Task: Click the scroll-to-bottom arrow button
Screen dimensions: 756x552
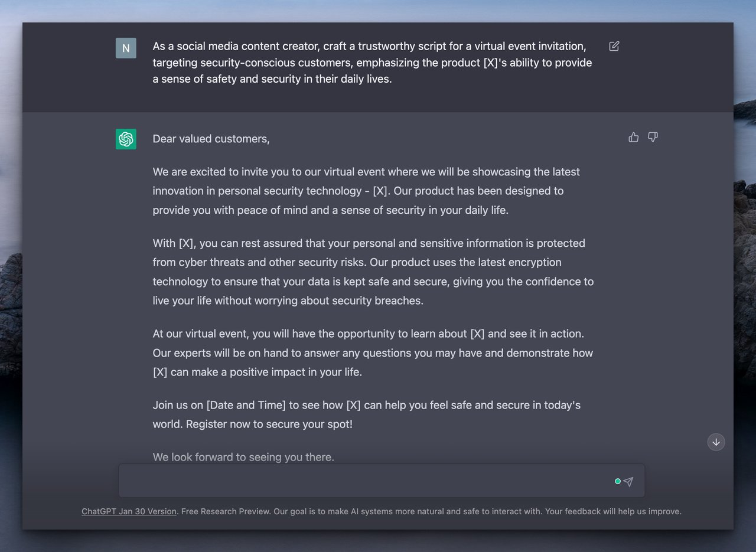Action: (x=716, y=442)
